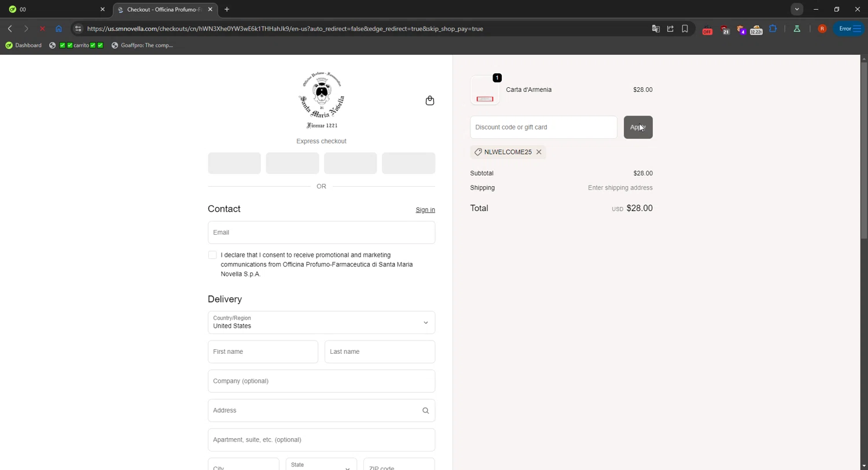Image resolution: width=868 pixels, height=470 pixels.
Task: Open the blue puzzle extensions menu
Action: point(773,28)
